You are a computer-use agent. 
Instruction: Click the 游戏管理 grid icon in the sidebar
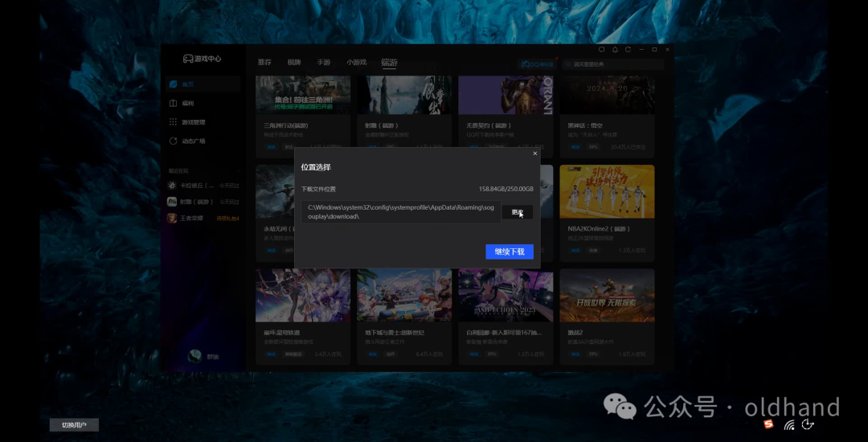tap(174, 121)
